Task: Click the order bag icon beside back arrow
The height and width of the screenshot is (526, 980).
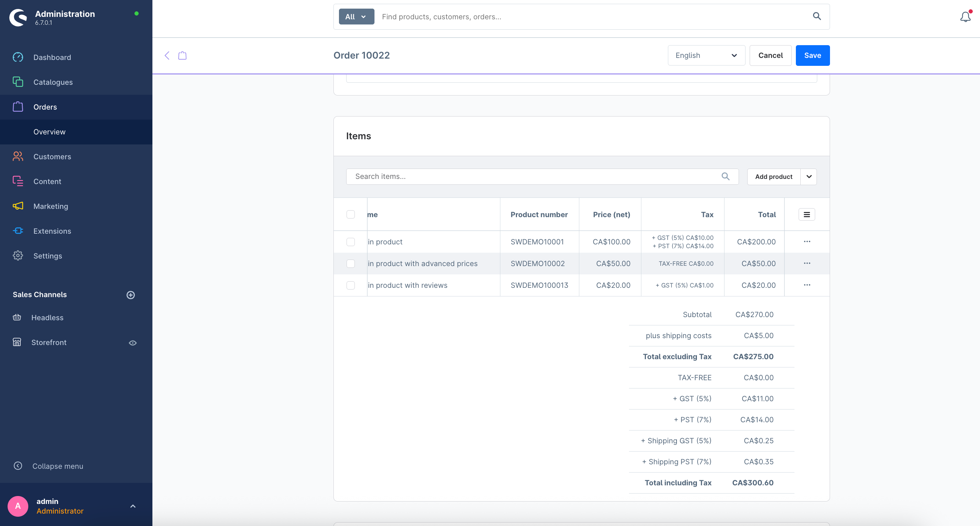Action: [x=182, y=55]
